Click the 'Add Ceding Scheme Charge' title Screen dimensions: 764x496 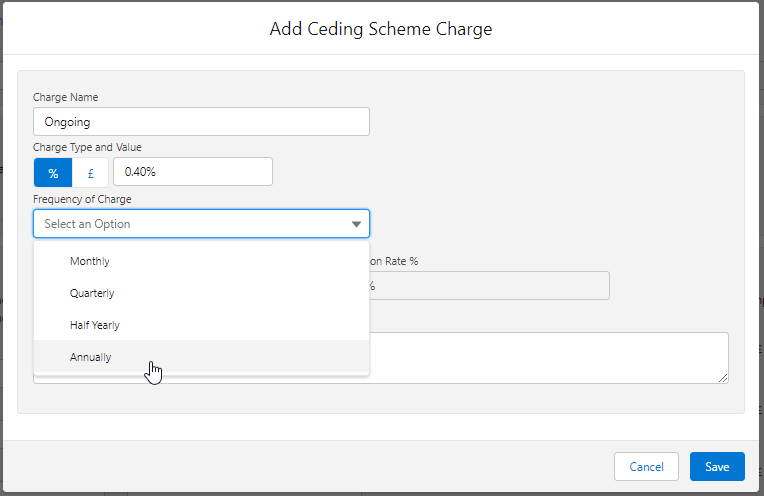[x=381, y=29]
